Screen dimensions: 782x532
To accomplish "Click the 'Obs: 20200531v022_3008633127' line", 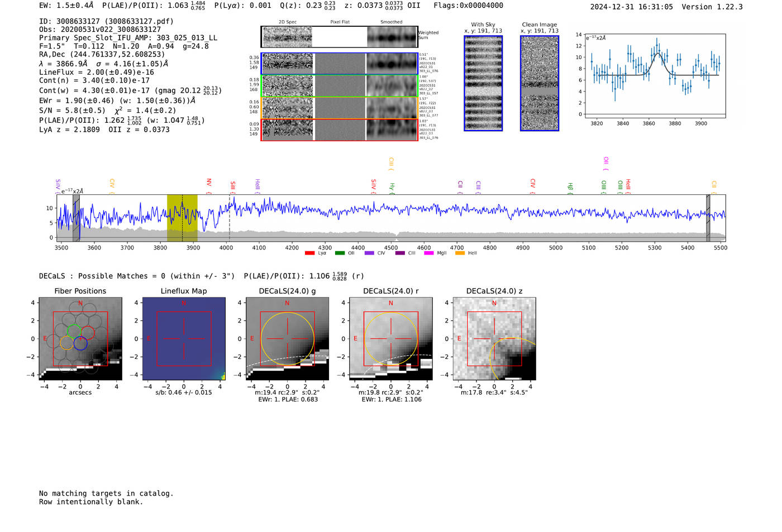I will (100, 29).
